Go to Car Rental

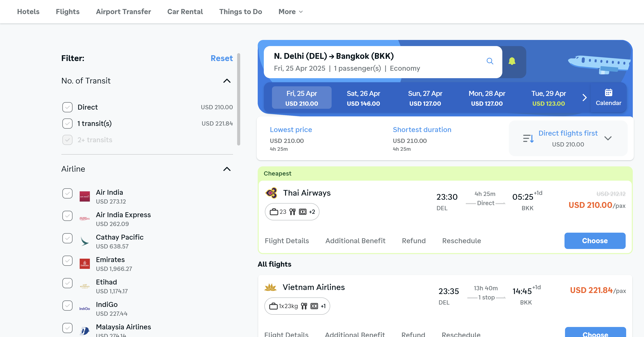pos(185,12)
